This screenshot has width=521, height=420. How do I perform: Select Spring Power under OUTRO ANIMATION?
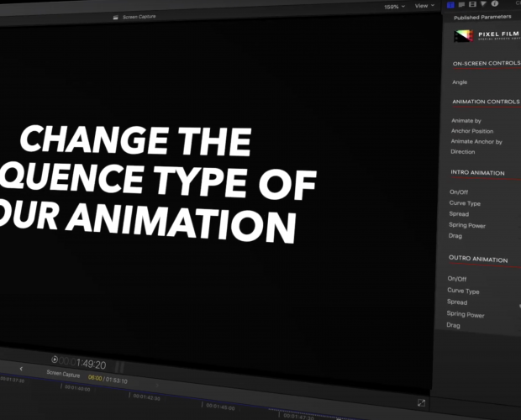466,314
